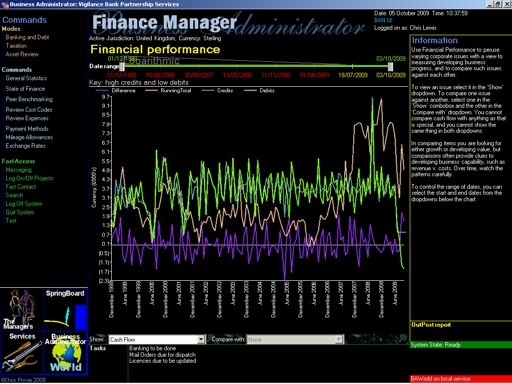Click 19/07/2009 date range marker
512x384 pixels.
[353, 75]
